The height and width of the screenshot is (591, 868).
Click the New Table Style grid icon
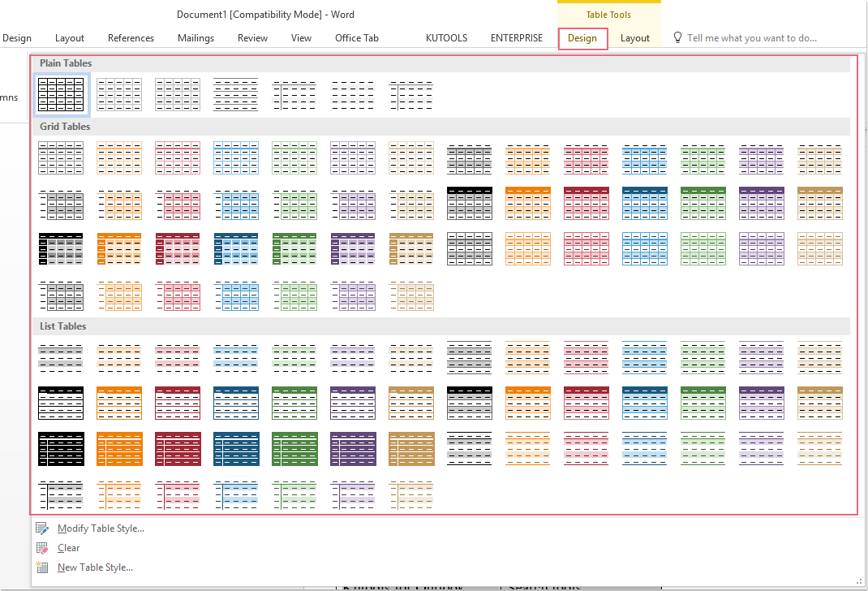[42, 567]
